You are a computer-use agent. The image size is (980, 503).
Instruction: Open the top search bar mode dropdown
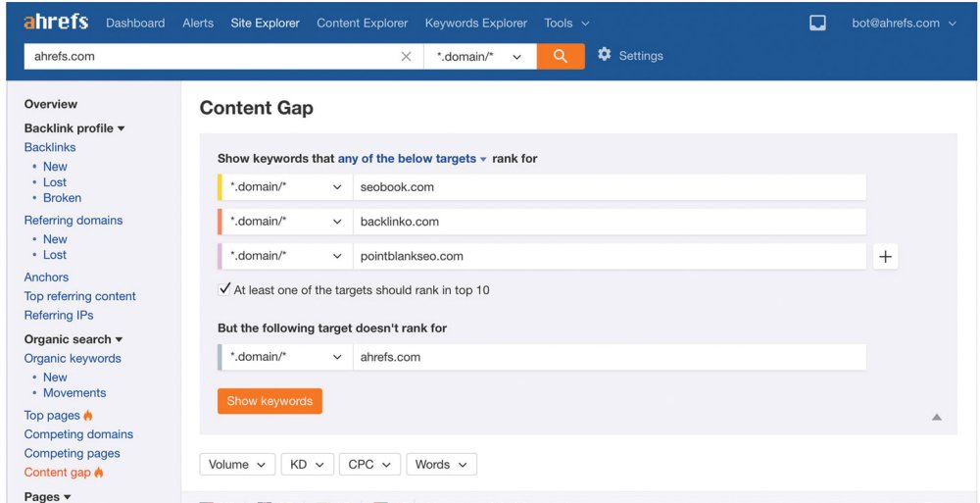click(479, 56)
